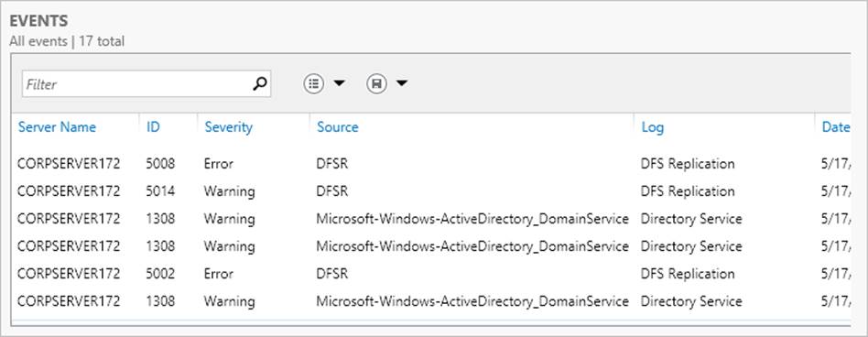Viewport: 868px width, 337px height.
Task: Click Warning severity in the 5014 row
Action: point(230,191)
